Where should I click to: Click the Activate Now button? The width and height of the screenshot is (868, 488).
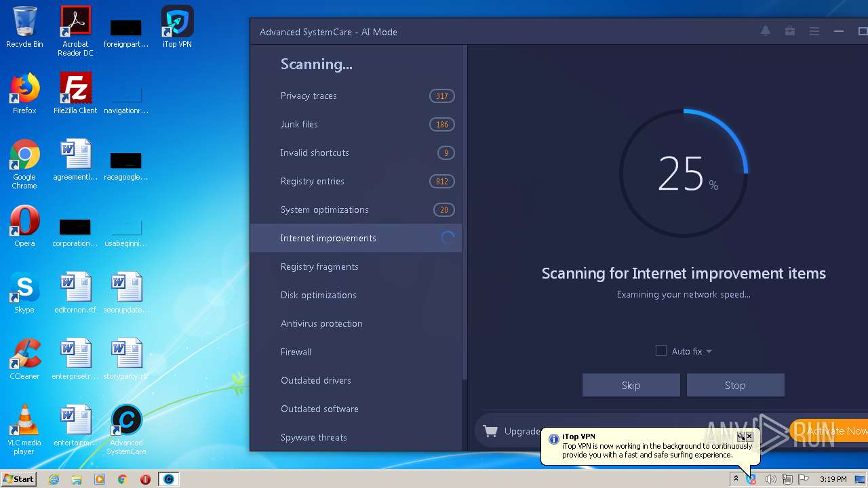(829, 431)
